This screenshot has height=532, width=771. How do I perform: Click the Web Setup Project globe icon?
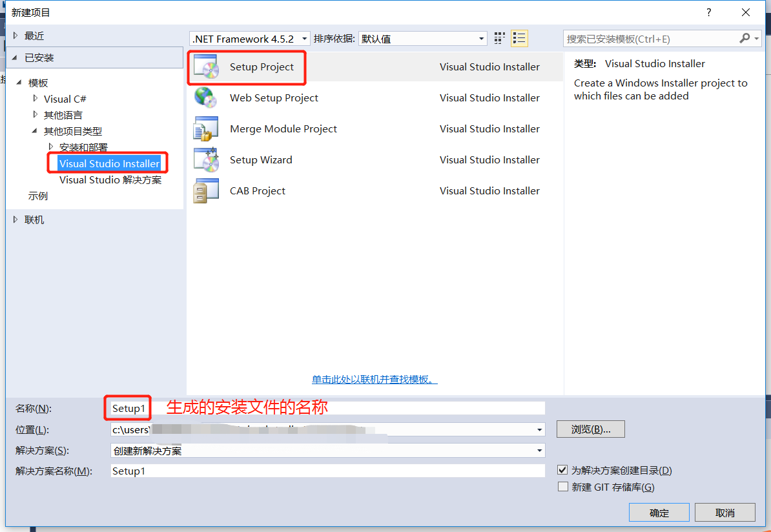click(207, 98)
